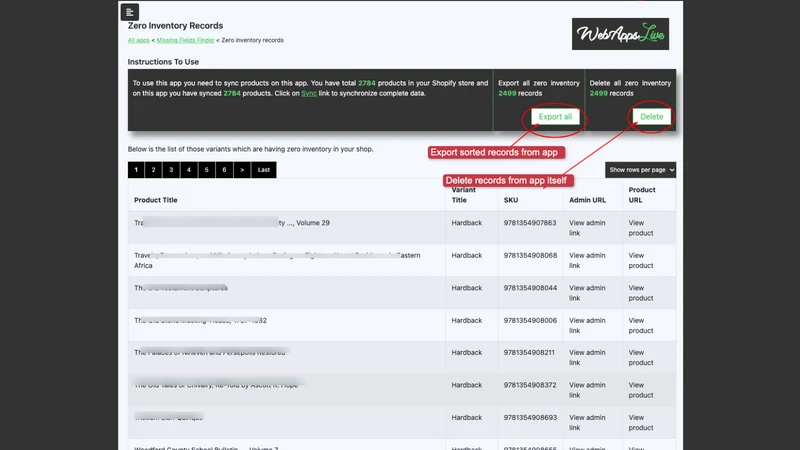Image resolution: width=800 pixels, height=450 pixels.
Task: Open View admin link for SKU 9781354908693
Action: pos(587,422)
